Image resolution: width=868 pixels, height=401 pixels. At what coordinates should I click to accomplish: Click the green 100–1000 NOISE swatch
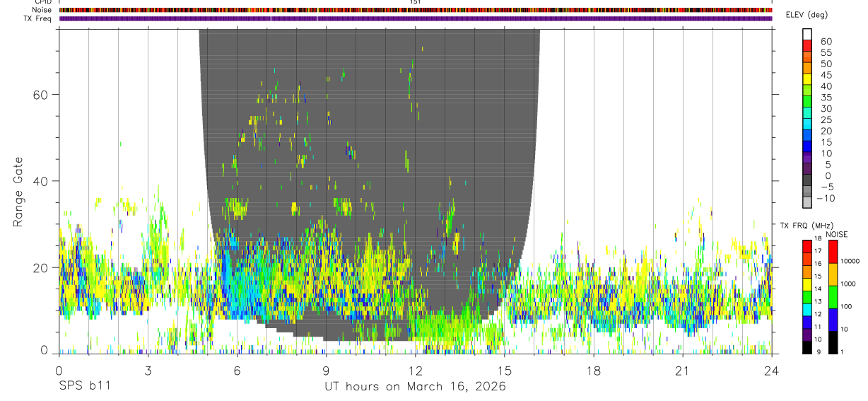(x=834, y=296)
